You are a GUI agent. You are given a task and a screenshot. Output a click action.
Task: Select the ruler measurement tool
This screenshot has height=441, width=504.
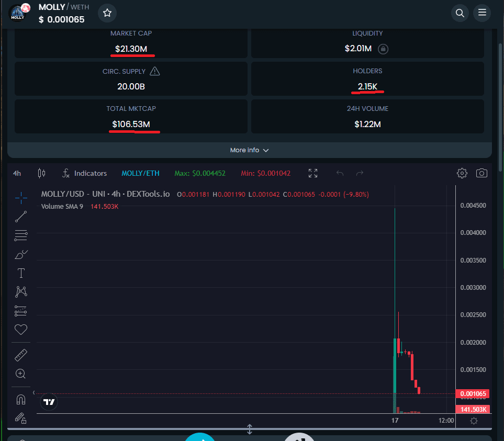20,355
